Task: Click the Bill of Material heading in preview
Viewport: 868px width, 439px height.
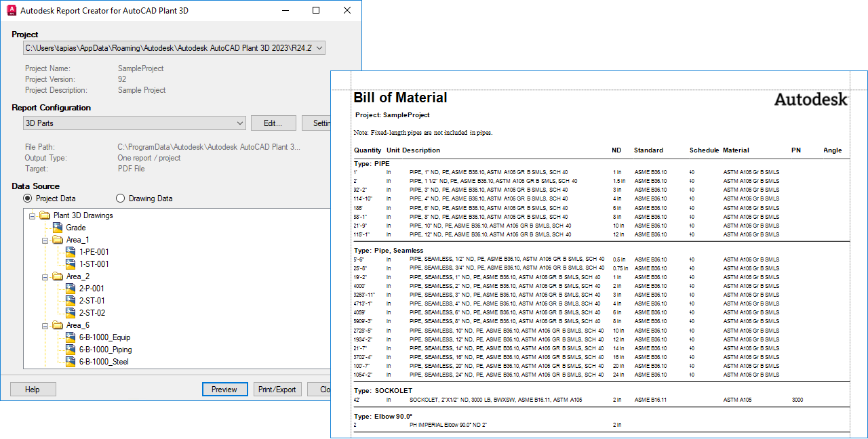Action: [x=400, y=98]
